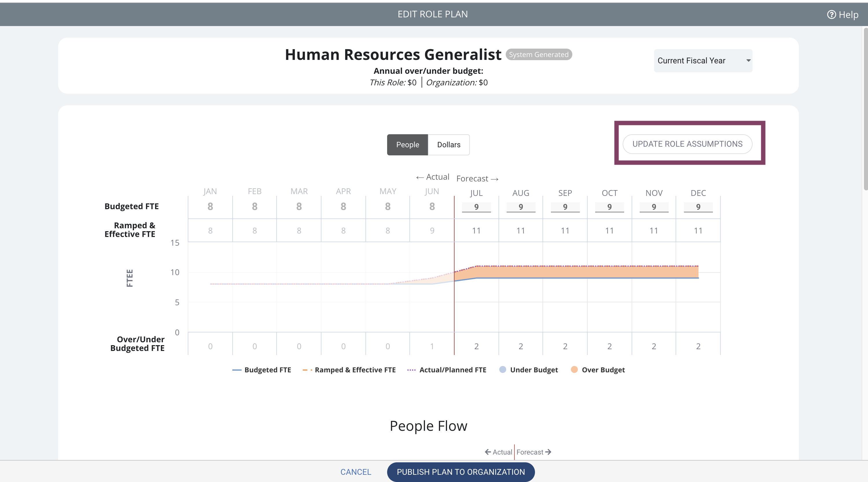
Task: Click the Actual arrow label above JUN
Action: pyautogui.click(x=433, y=177)
